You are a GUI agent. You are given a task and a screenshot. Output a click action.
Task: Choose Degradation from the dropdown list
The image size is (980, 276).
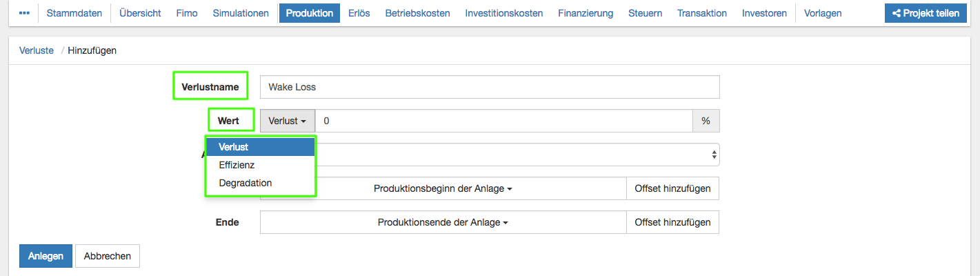(x=245, y=183)
